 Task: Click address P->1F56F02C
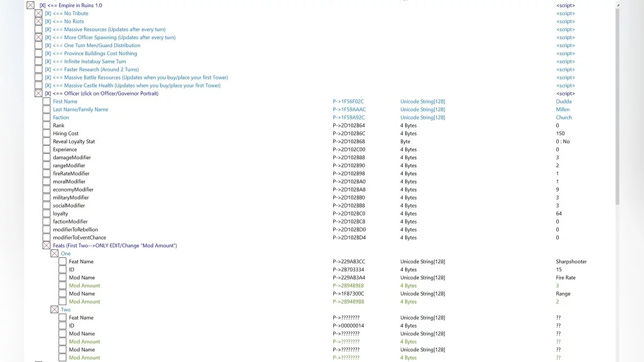point(349,101)
